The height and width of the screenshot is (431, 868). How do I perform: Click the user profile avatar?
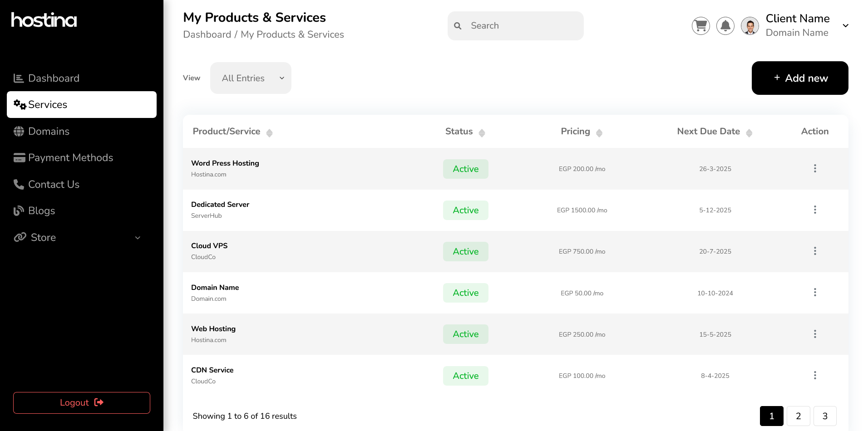tap(750, 26)
